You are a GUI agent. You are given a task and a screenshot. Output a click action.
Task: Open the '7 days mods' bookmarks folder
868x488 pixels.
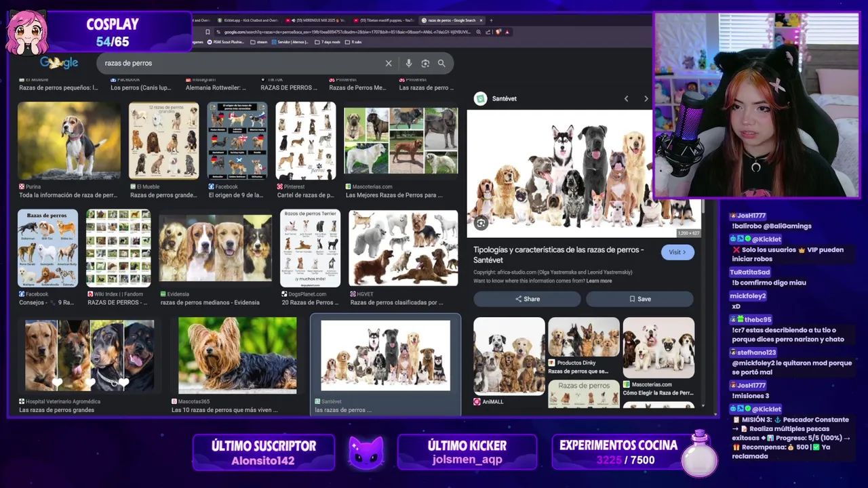[328, 42]
